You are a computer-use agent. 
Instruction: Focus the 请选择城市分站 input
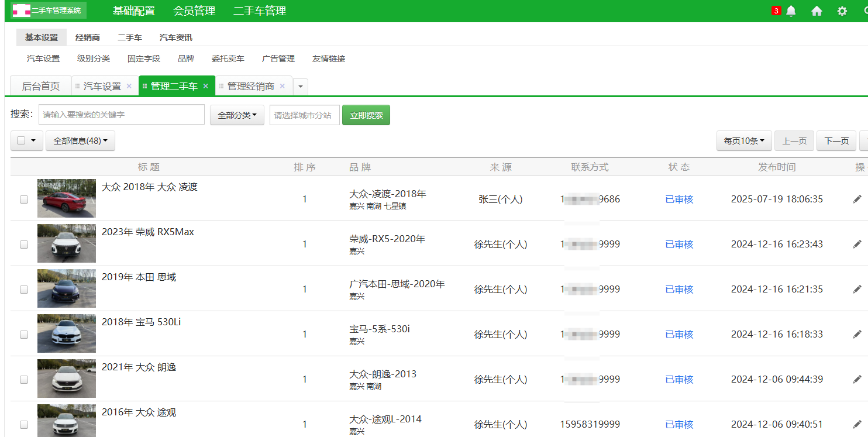click(x=305, y=115)
